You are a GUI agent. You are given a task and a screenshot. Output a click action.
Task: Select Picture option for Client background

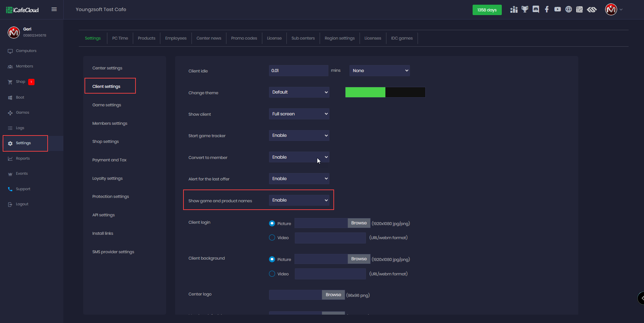pos(272,259)
